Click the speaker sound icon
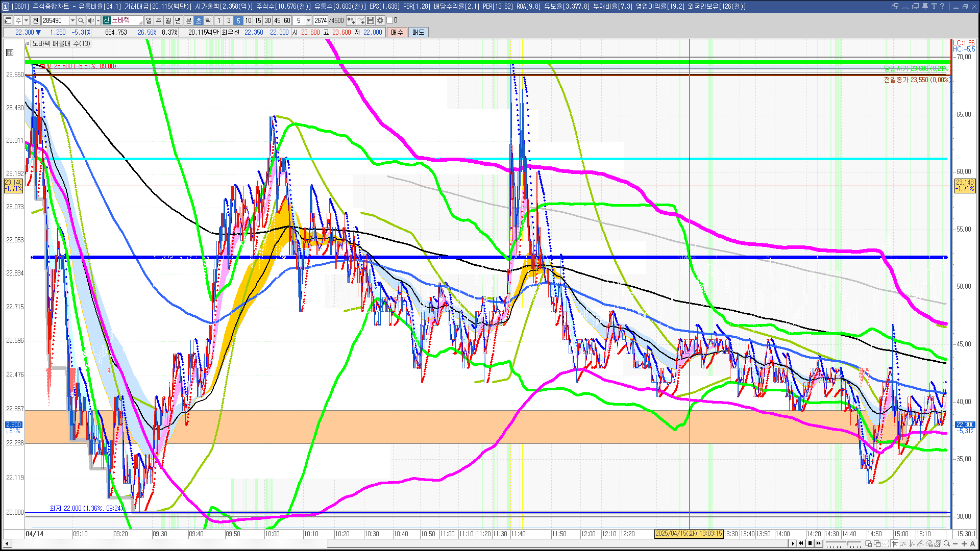 pyautogui.click(x=90, y=20)
